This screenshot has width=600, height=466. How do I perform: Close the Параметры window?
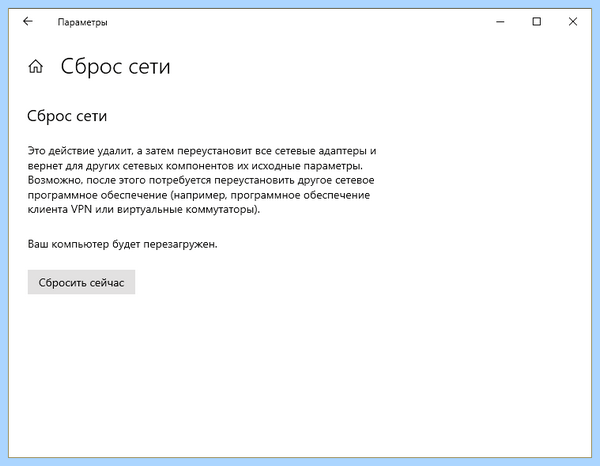coord(573,22)
